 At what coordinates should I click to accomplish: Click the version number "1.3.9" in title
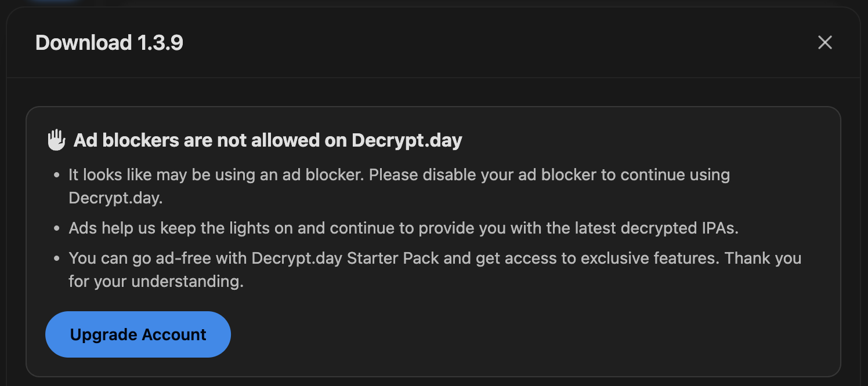pos(160,43)
